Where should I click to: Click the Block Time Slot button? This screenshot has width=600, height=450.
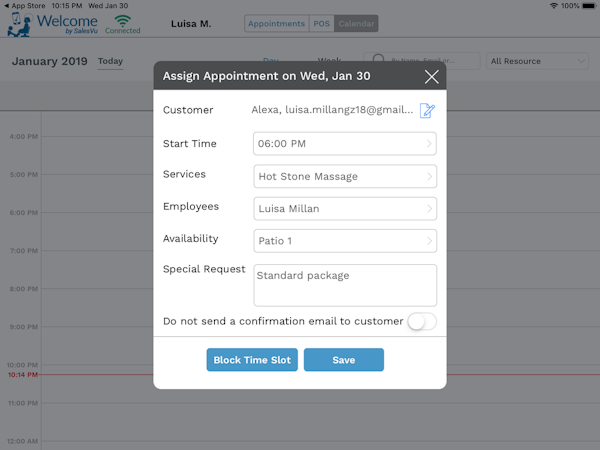tap(252, 360)
